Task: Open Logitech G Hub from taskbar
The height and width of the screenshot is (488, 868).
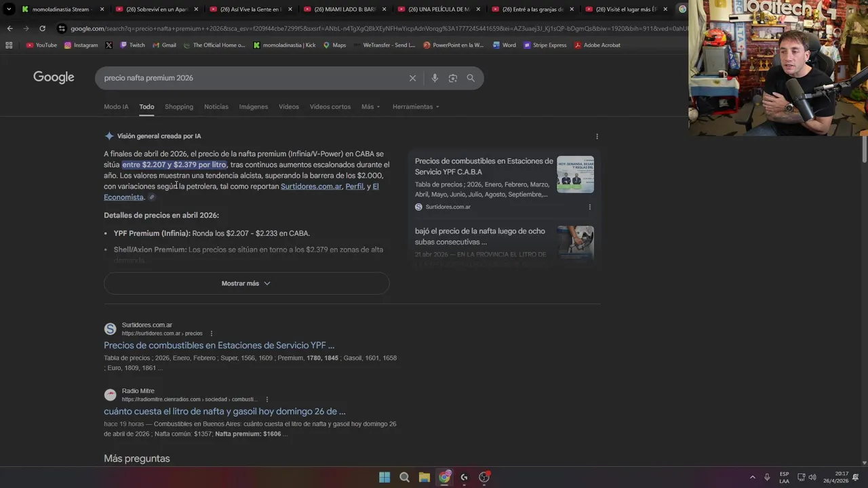Action: [x=464, y=477]
